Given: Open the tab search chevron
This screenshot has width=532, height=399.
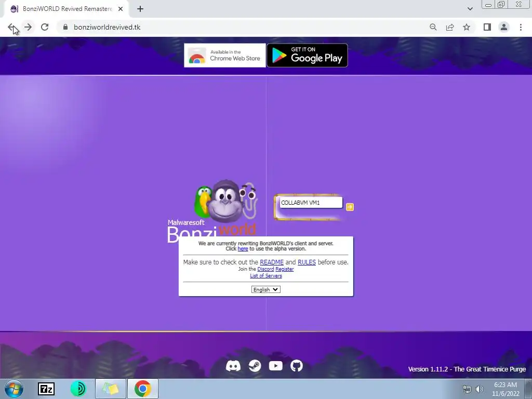Looking at the screenshot, I should tap(470, 9).
